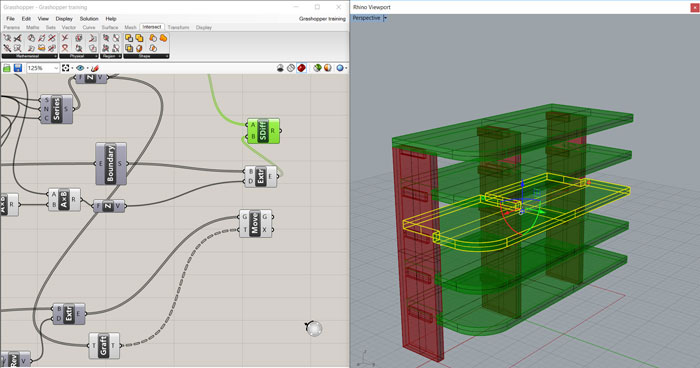The height and width of the screenshot is (368, 700).
Task: Select the green SDiff component
Action: (x=263, y=131)
